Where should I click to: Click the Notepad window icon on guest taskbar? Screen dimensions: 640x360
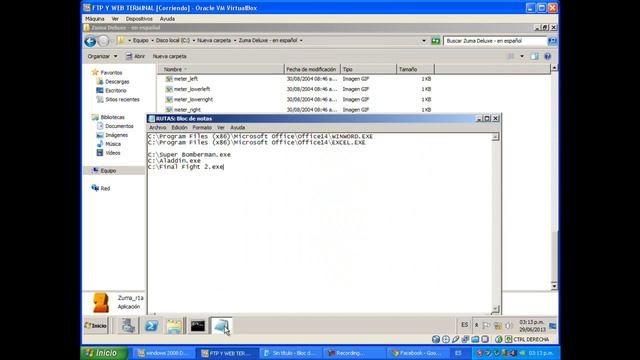[x=221, y=326]
